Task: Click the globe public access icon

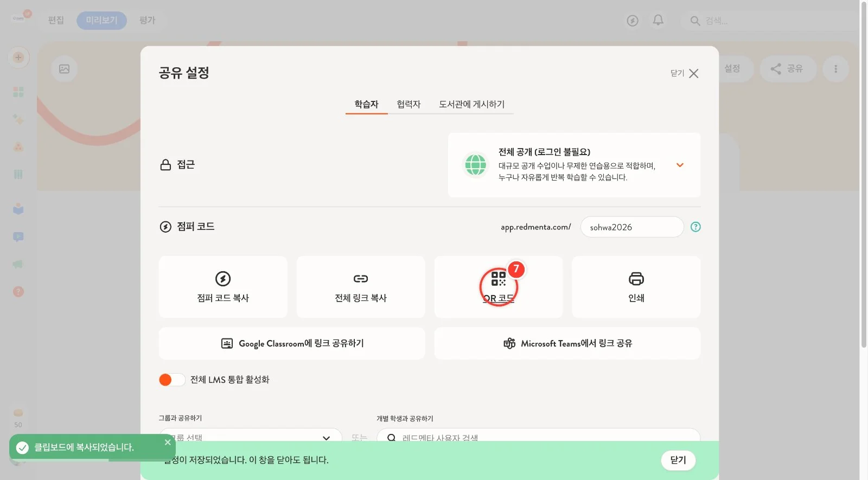Action: [x=476, y=165]
